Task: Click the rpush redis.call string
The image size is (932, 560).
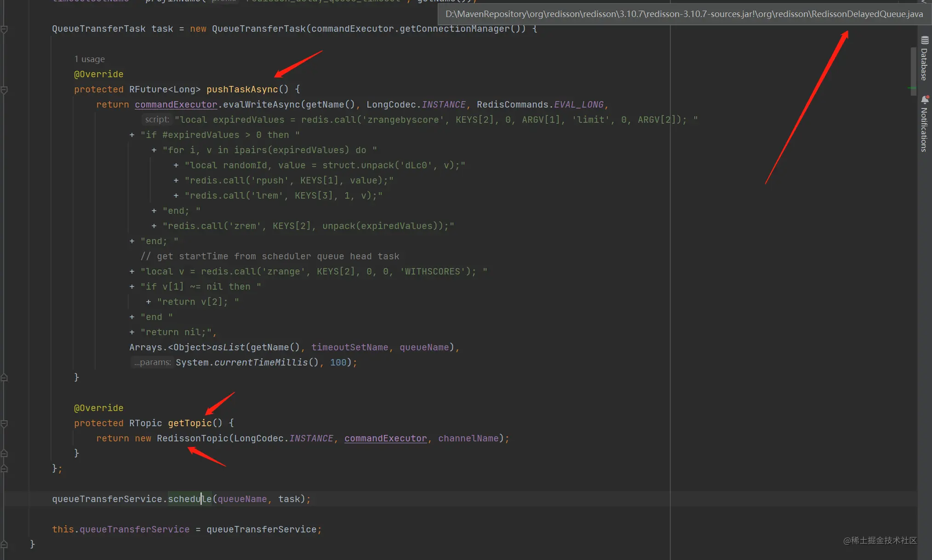Action: click(289, 180)
